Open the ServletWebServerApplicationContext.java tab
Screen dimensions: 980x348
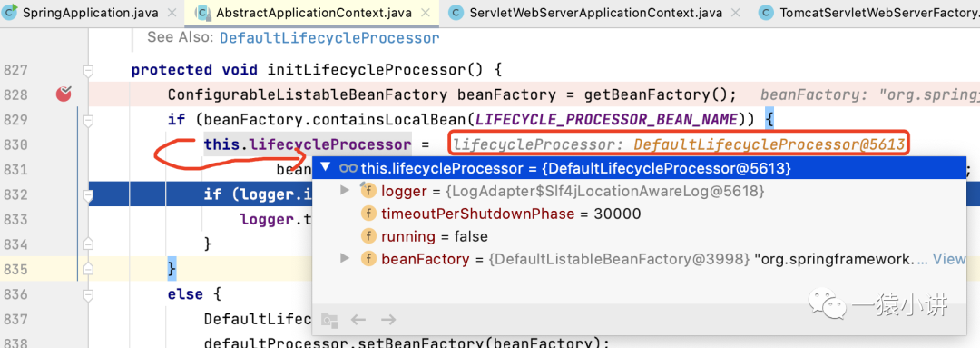click(586, 13)
